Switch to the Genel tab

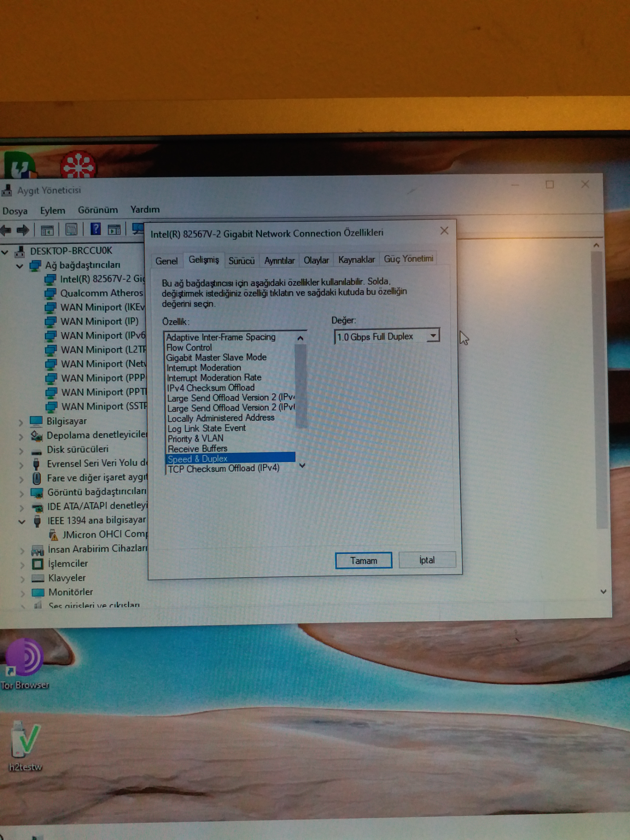coord(166,261)
